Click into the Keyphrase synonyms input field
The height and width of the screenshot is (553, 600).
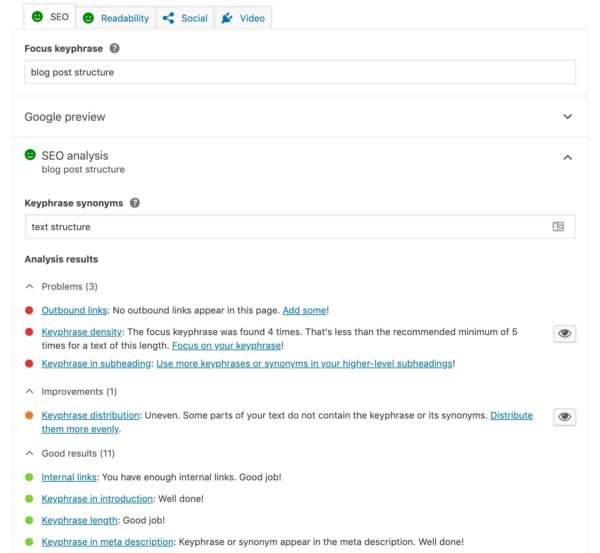[x=300, y=227]
